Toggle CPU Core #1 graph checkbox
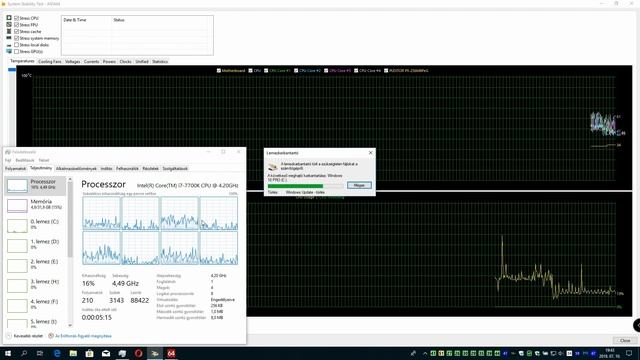This screenshot has width=640, height=360. pos(266,71)
